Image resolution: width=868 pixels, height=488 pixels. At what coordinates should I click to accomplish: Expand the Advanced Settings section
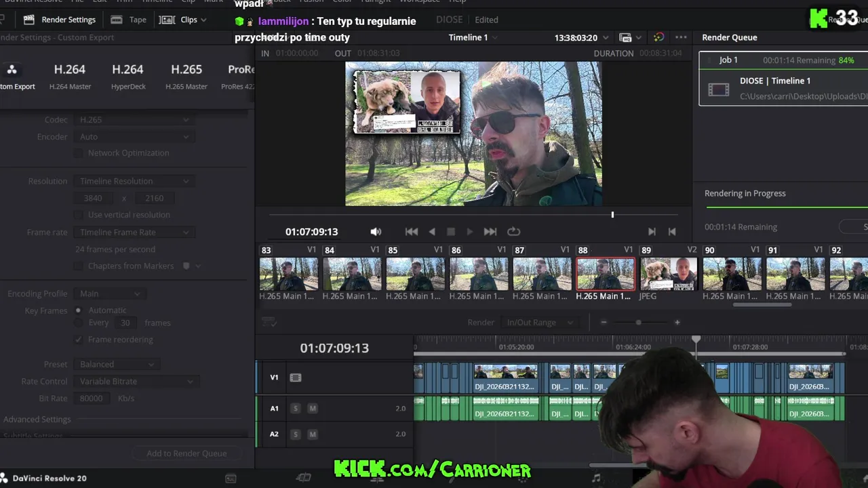point(37,420)
